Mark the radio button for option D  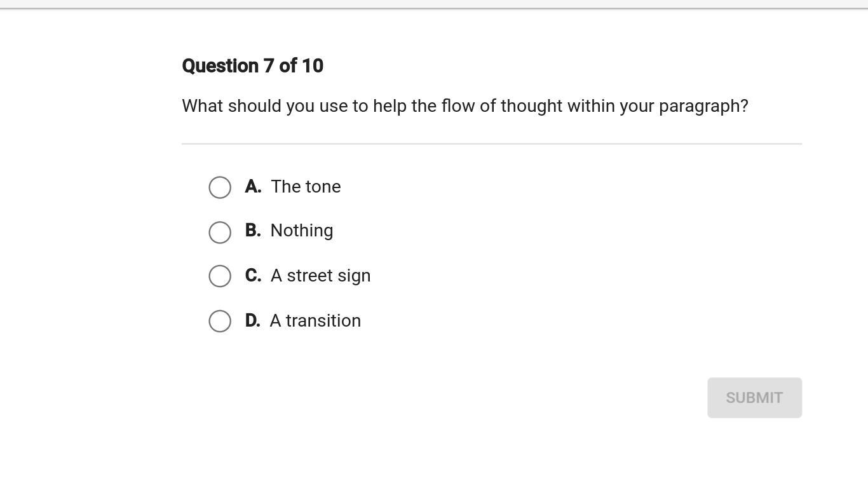pos(220,321)
